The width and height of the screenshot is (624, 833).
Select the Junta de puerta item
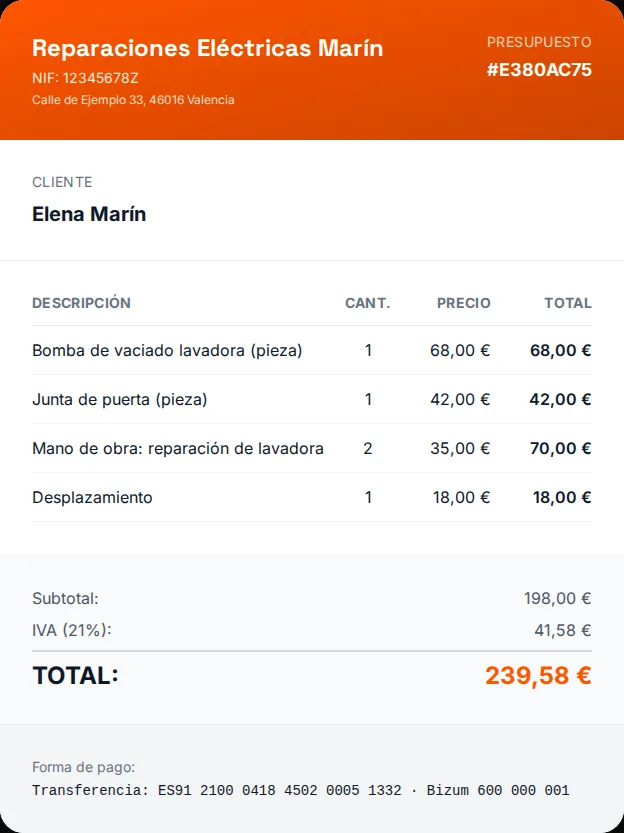[x=119, y=400]
